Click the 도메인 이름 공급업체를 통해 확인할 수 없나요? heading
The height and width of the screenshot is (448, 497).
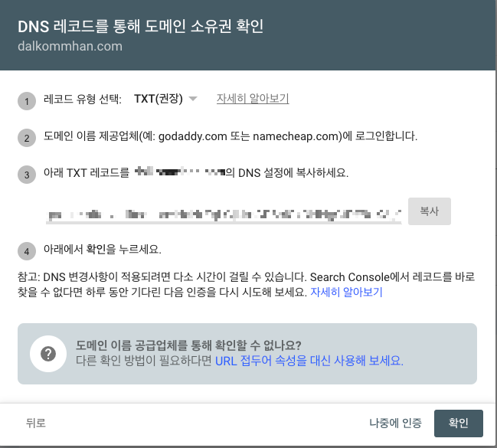[x=188, y=345]
